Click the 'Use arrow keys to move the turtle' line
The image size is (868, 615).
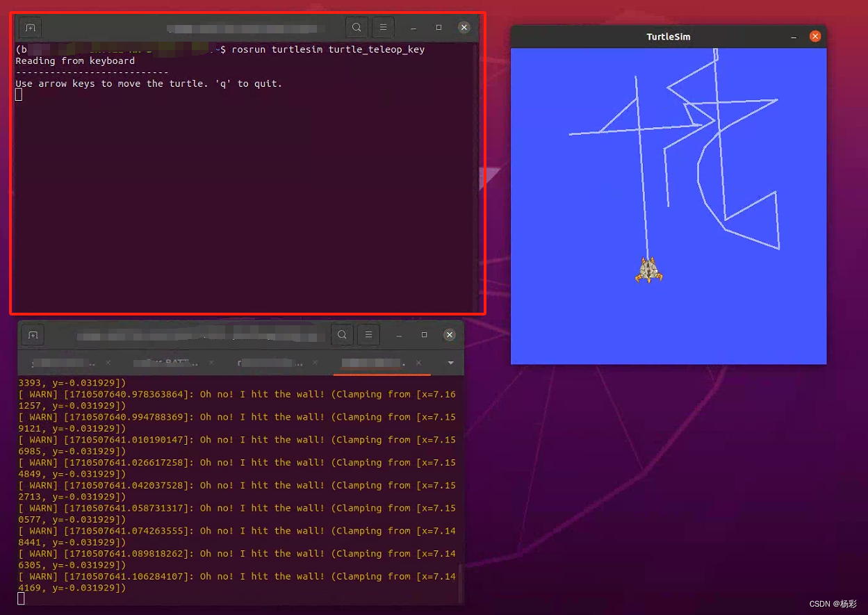[x=149, y=84]
